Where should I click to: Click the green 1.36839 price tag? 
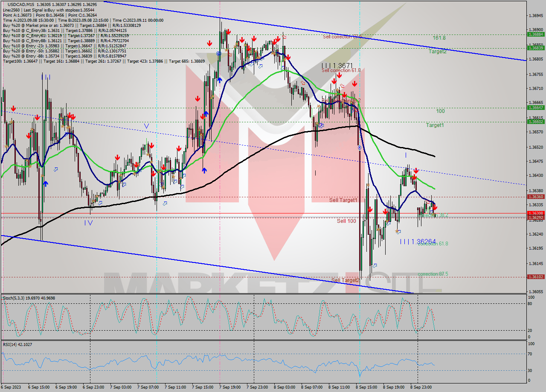click(x=535, y=48)
